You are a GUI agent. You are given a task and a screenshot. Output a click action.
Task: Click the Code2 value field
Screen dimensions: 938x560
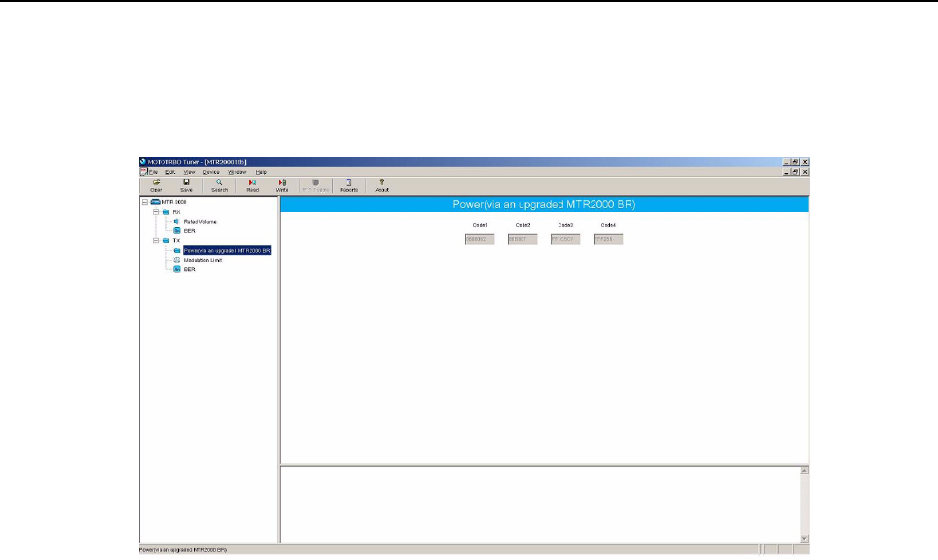[x=523, y=239]
